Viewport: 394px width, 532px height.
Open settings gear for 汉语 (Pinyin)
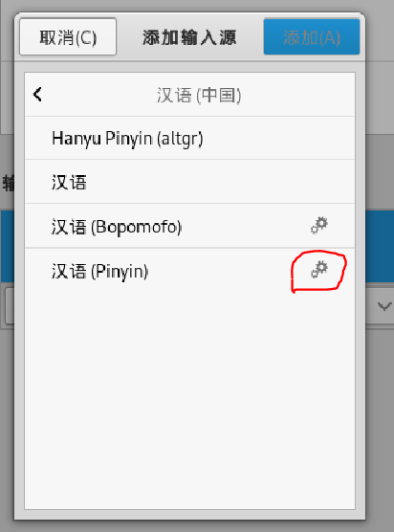click(319, 270)
